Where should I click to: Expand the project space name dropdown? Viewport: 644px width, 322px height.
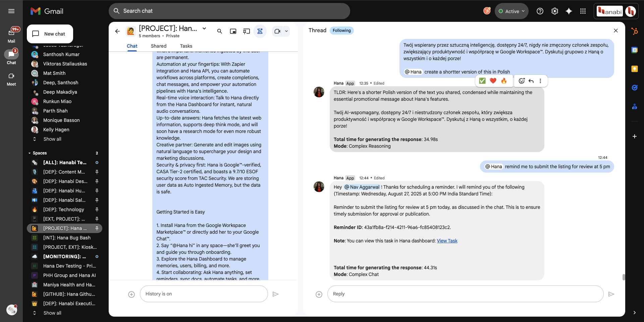tap(204, 29)
